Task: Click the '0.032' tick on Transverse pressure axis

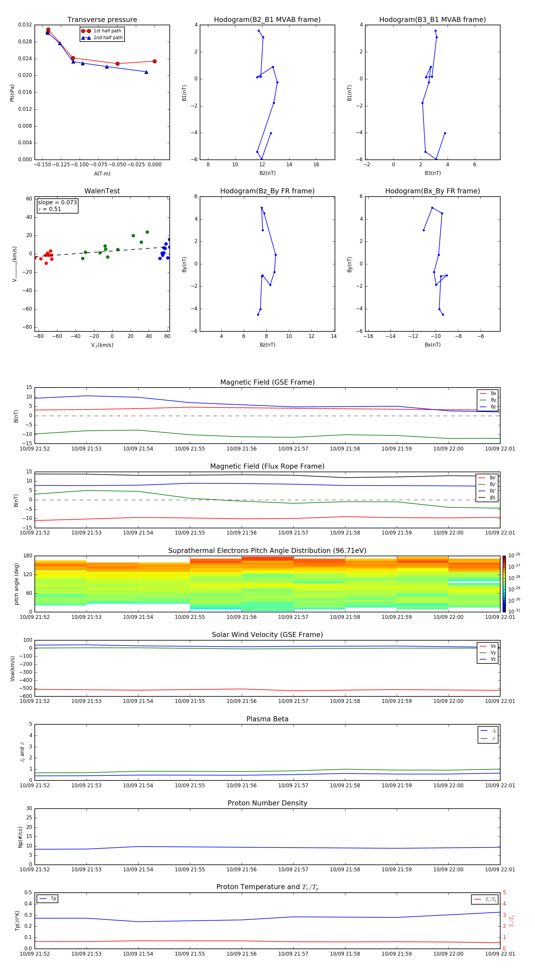Action: click(25, 25)
